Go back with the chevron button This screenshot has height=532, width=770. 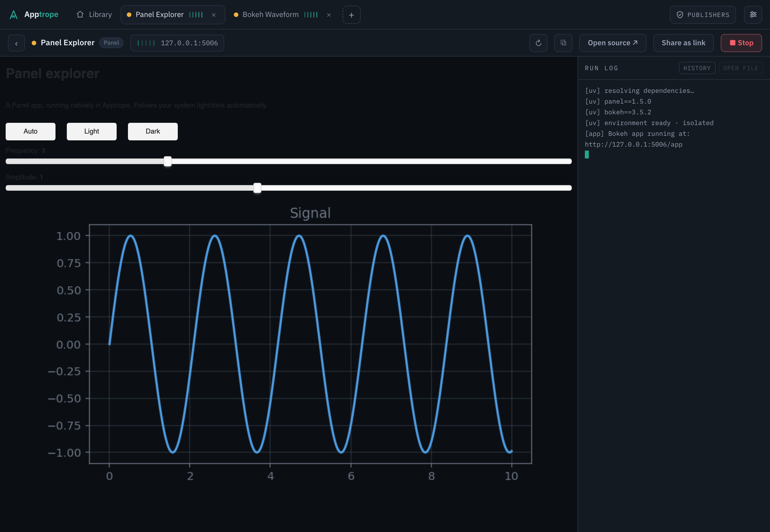[16, 43]
